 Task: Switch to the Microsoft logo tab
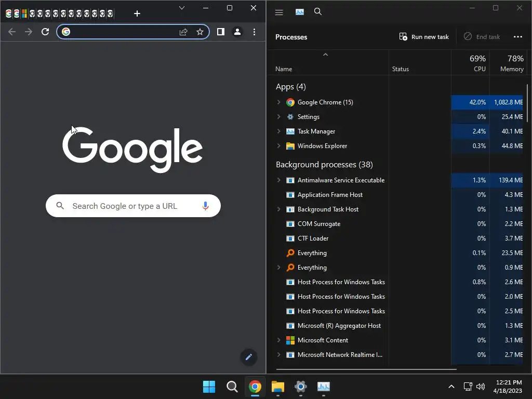(24, 14)
